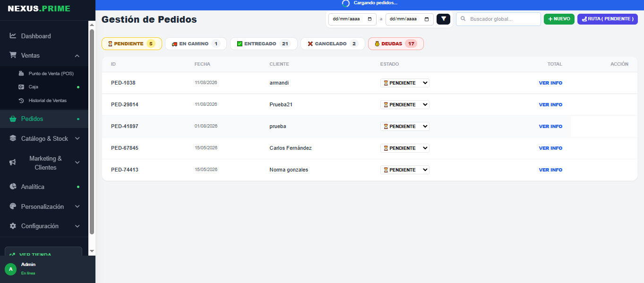644x283 pixels.
Task: Click the Ventas shopping cart icon
Action: coord(13,55)
